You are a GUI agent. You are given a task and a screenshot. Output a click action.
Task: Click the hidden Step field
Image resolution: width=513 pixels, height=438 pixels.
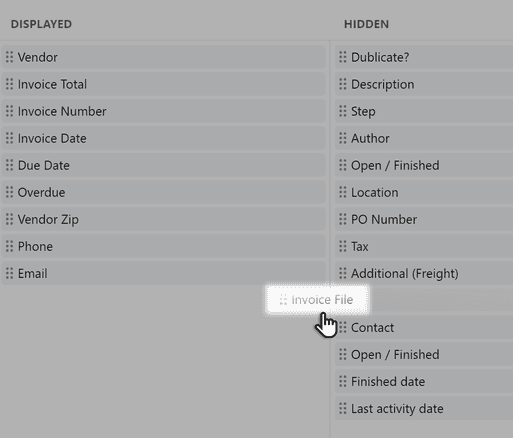coord(424,111)
